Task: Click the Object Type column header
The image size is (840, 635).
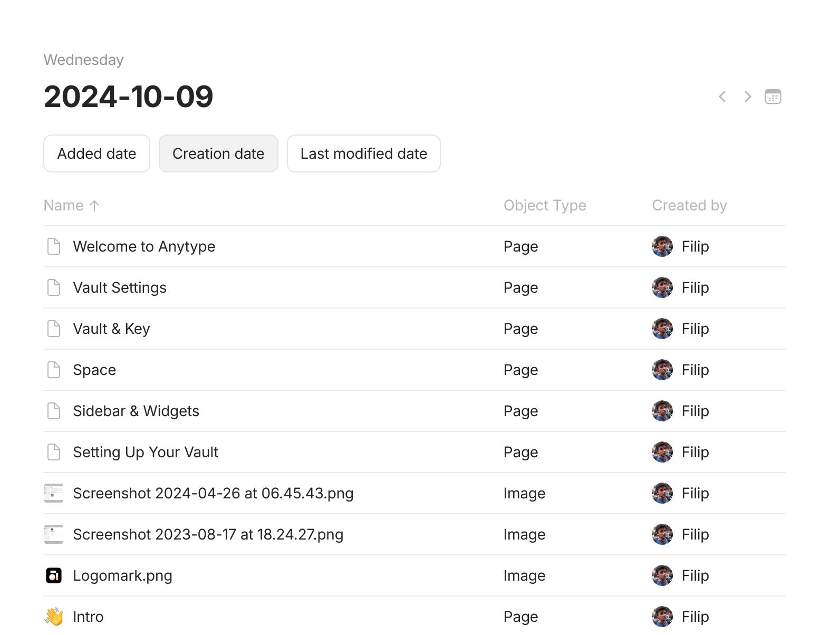Action: pos(545,206)
